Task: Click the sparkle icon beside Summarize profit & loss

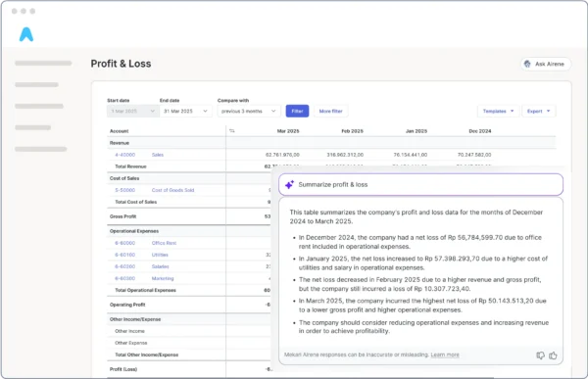Action: (x=289, y=184)
